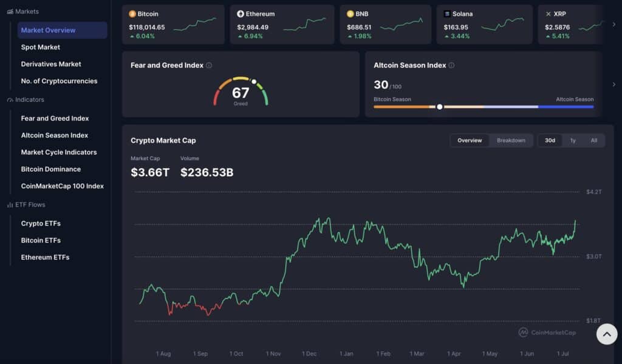The width and height of the screenshot is (622, 364).
Task: Open Crypto ETFs page
Action: (x=41, y=223)
